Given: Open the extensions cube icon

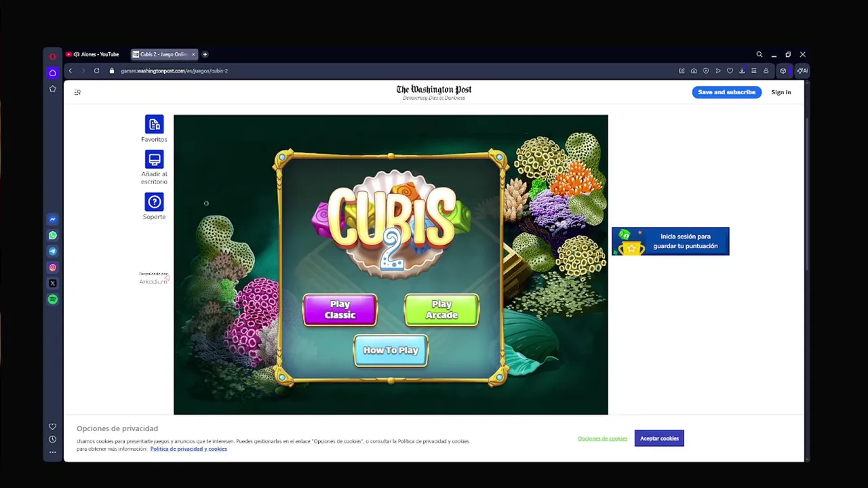Looking at the screenshot, I should (783, 70).
